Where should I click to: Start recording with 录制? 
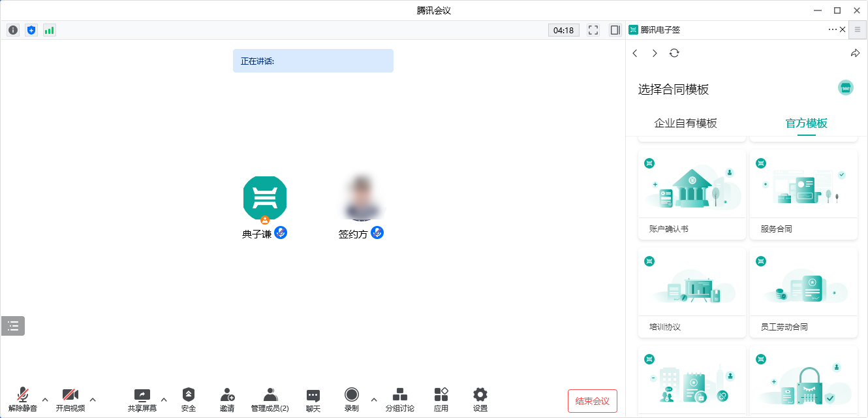tap(352, 400)
